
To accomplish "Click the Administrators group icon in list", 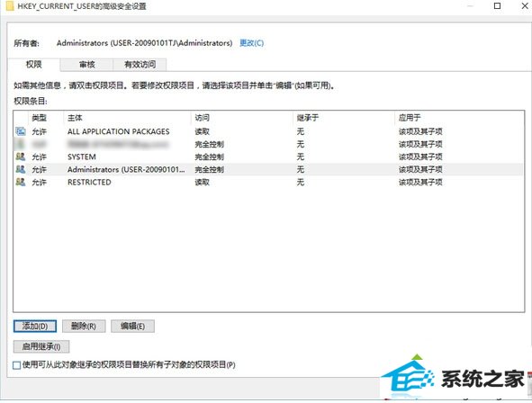I will [21, 169].
